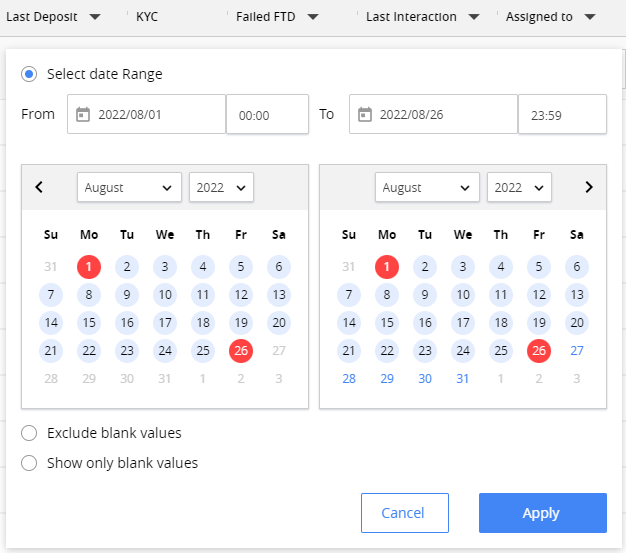Open the Last Deposit column filter arrow

[95, 17]
